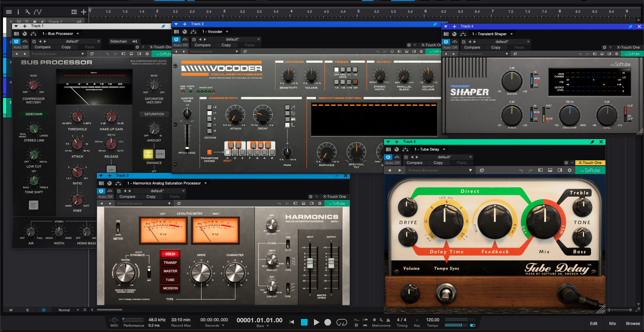
Task: Pin the Track 5 Tube Delay window
Action: (592, 142)
